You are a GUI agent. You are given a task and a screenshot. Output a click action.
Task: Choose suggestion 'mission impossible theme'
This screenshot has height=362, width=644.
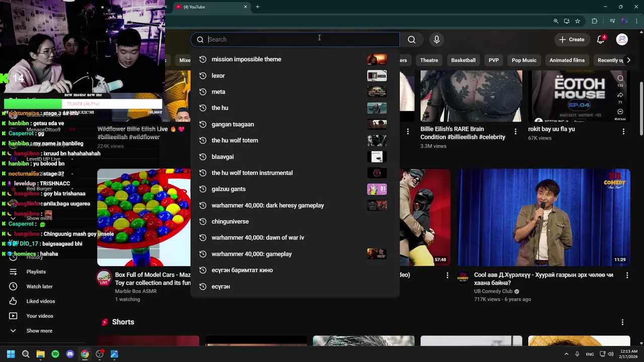295,59
